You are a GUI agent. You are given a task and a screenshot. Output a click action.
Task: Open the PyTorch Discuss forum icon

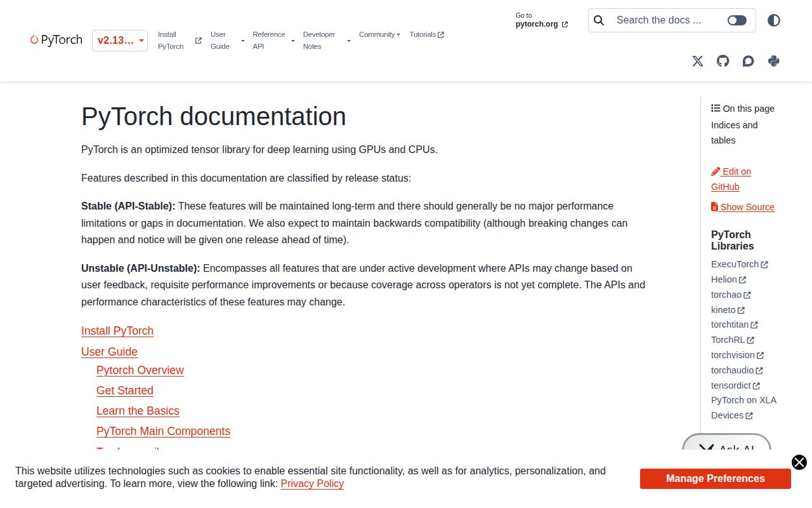749,61
